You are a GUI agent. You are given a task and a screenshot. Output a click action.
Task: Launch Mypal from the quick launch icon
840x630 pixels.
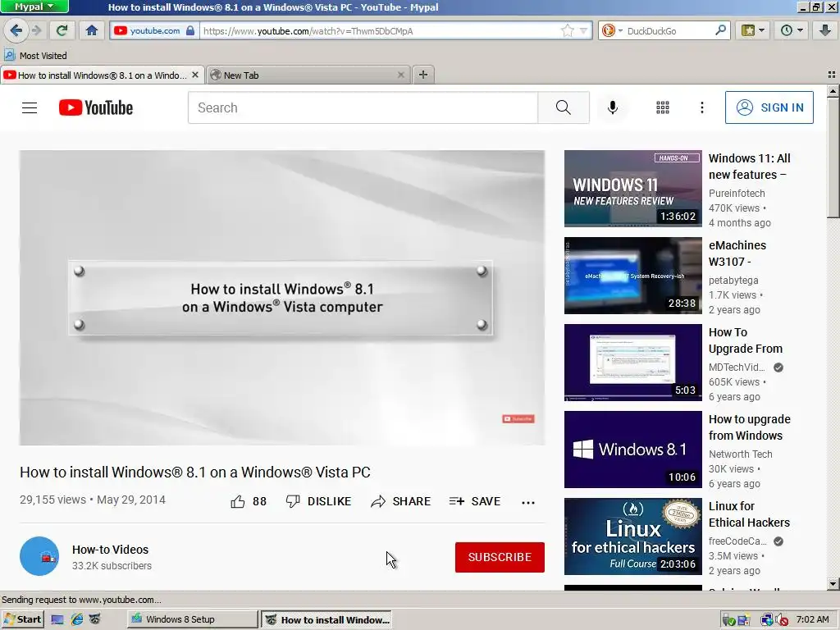(x=95, y=619)
